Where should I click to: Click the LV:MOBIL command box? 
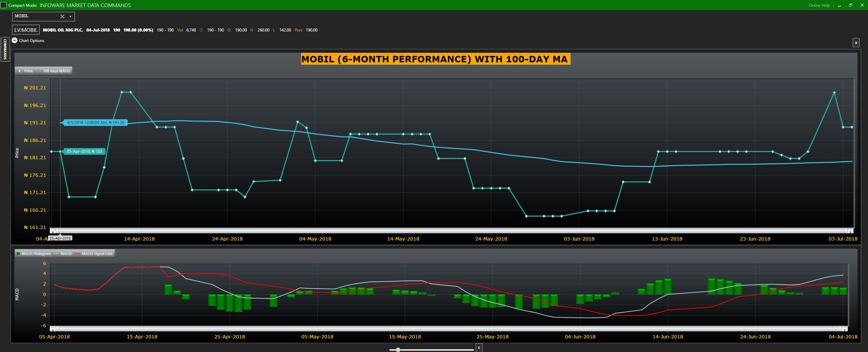click(26, 30)
